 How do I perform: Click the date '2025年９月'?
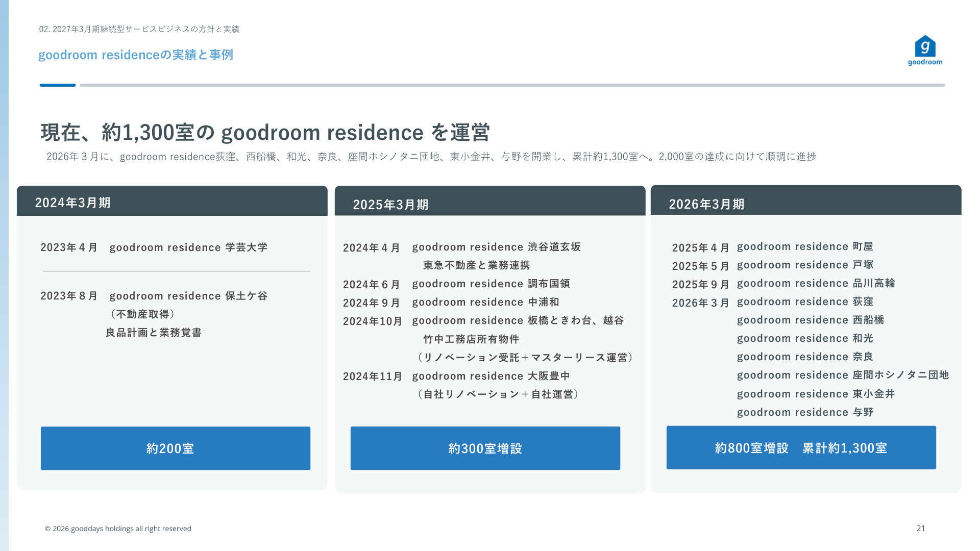click(701, 285)
